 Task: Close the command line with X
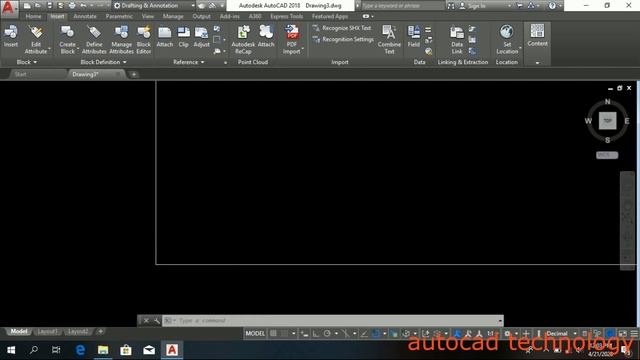click(x=146, y=321)
